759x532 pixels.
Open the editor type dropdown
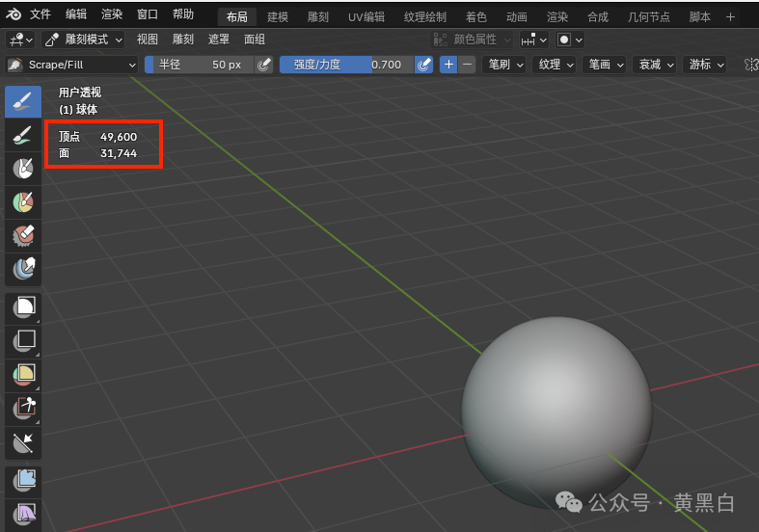[x=20, y=40]
